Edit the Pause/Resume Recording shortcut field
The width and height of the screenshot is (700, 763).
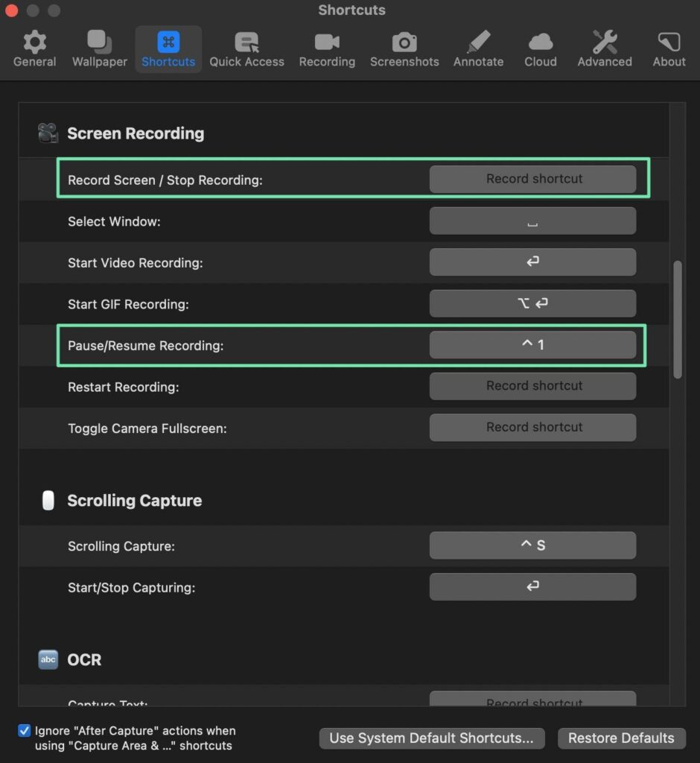click(x=532, y=345)
